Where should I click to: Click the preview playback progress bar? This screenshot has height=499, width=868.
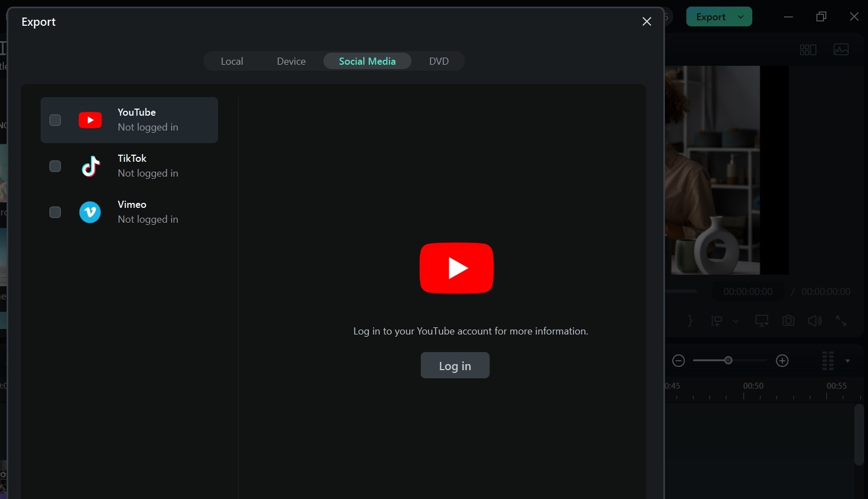tap(681, 292)
